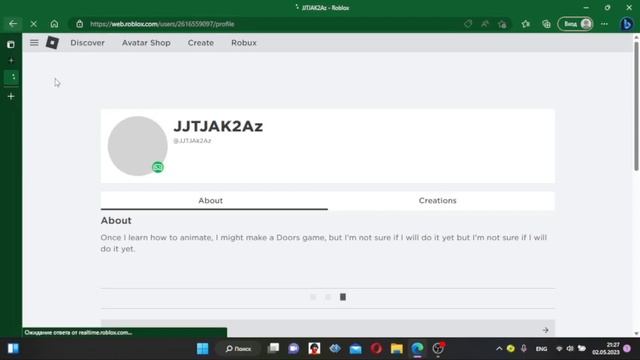Open the clock and date flyout

tap(606, 349)
